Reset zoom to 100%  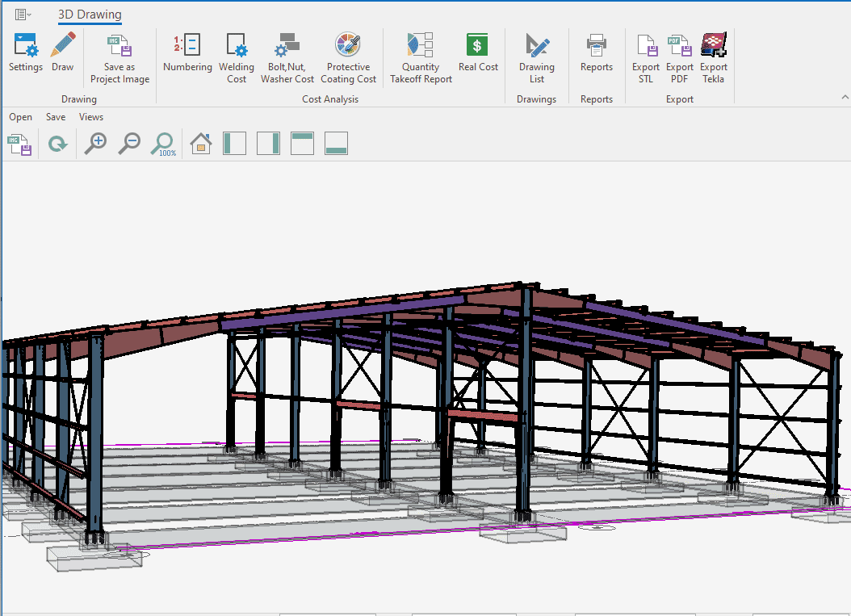[163, 145]
